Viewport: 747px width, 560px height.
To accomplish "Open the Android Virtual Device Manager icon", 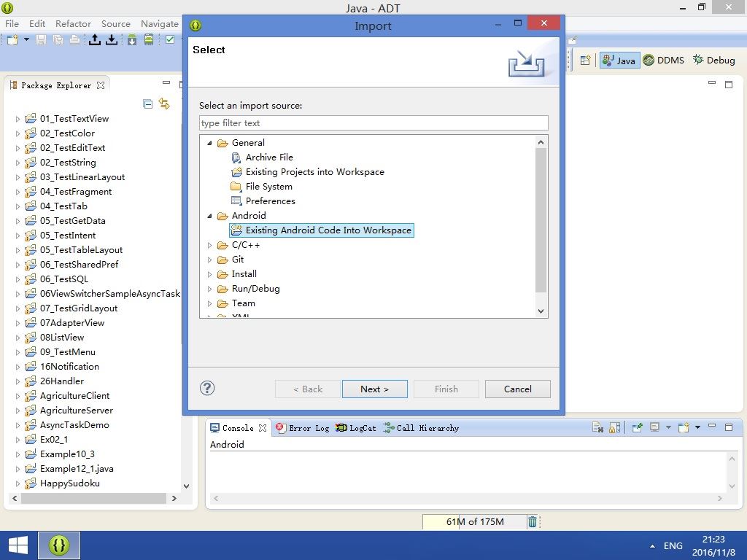I will tap(149, 39).
